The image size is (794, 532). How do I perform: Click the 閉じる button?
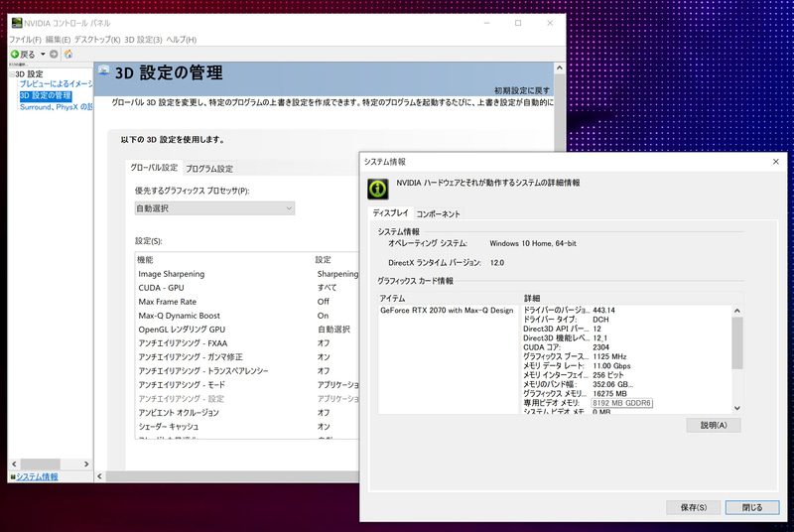click(x=752, y=507)
